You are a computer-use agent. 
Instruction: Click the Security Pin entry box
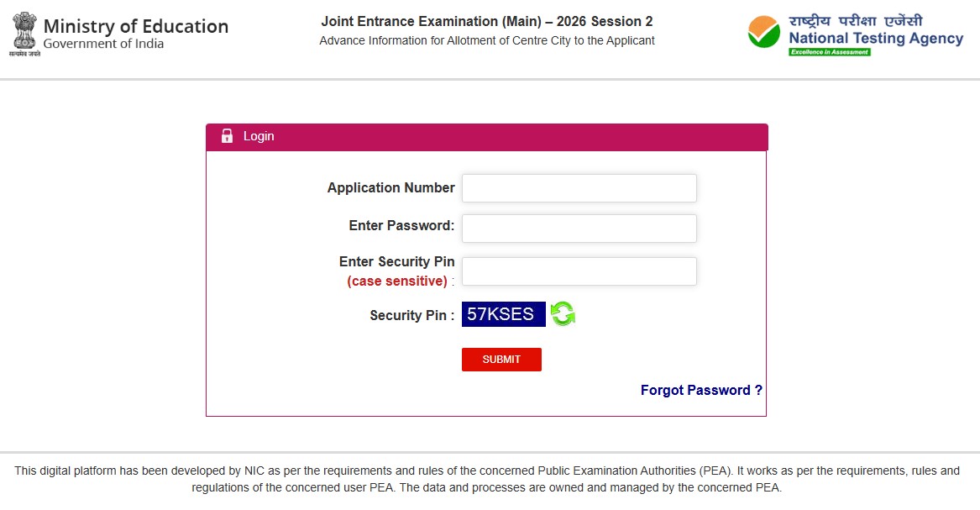pos(579,271)
